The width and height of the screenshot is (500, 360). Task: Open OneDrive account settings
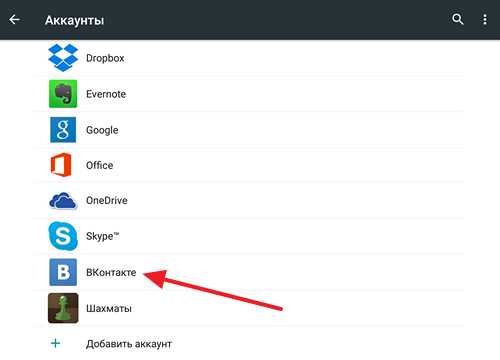(x=248, y=201)
